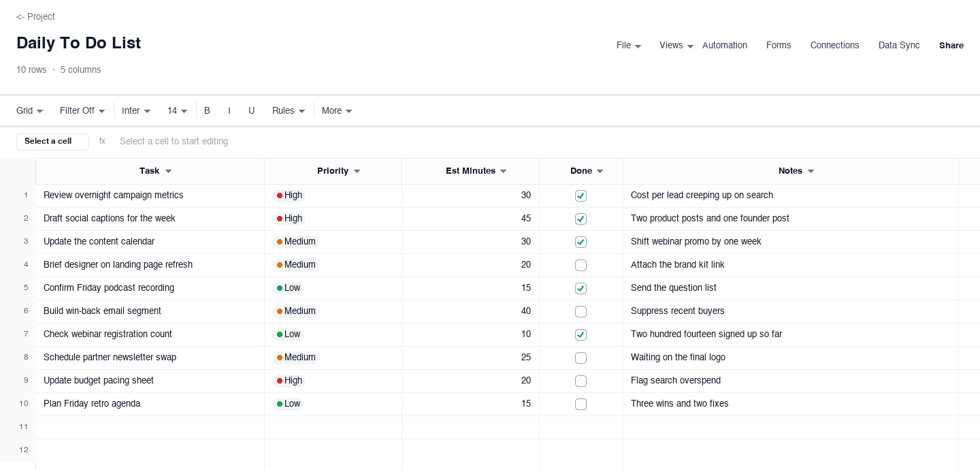
Task: Open the Task column header menu
Action: click(x=168, y=172)
